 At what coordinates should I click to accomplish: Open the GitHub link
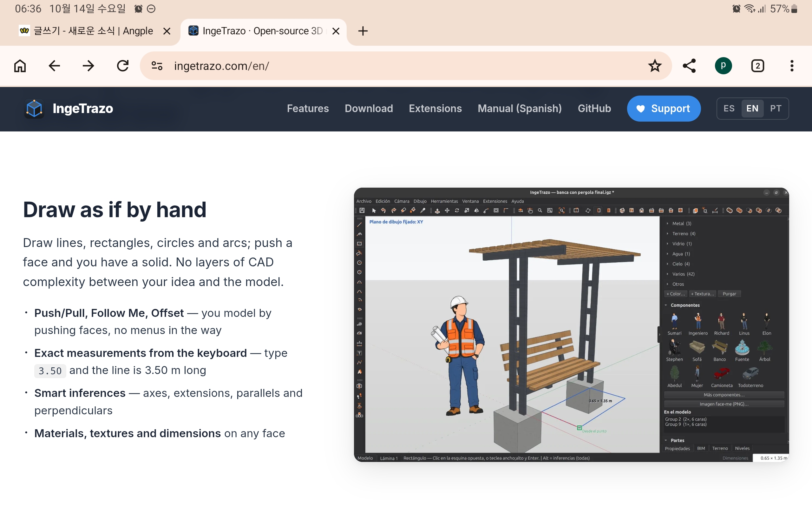[594, 109]
